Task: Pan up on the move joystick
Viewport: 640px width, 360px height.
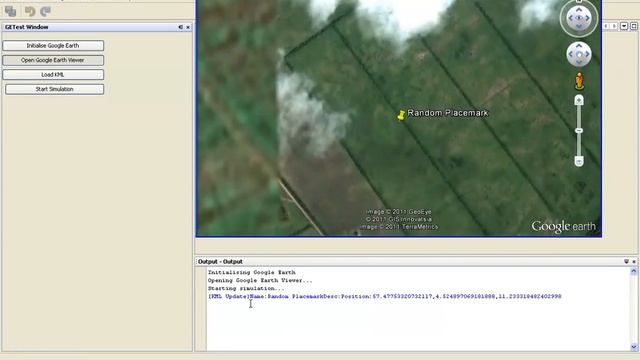Action: [579, 46]
